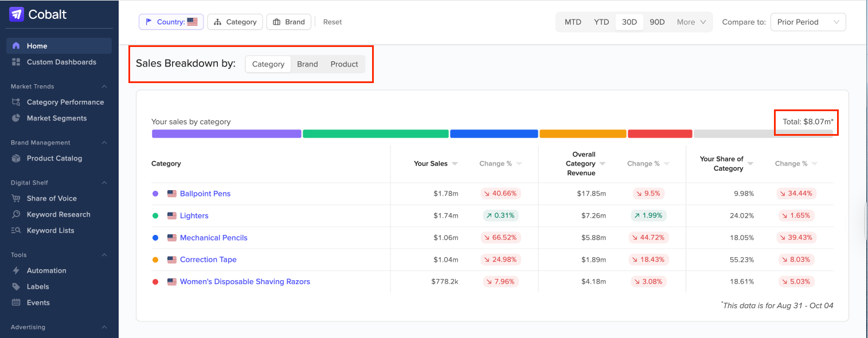Click the hierarchy icon in the Category filter
The width and height of the screenshot is (868, 338).
click(217, 22)
